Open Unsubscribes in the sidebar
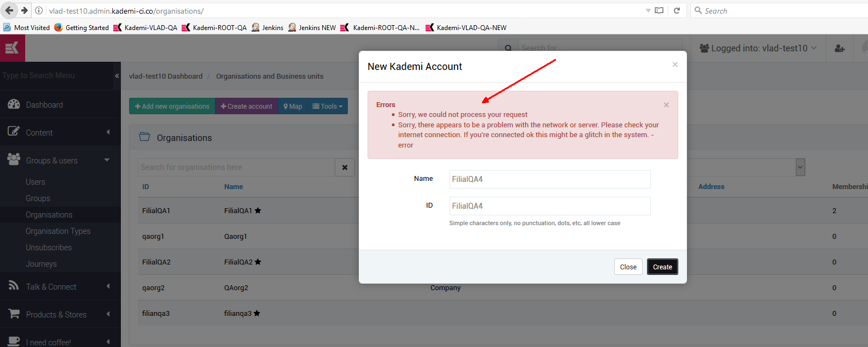The image size is (868, 347). click(49, 248)
